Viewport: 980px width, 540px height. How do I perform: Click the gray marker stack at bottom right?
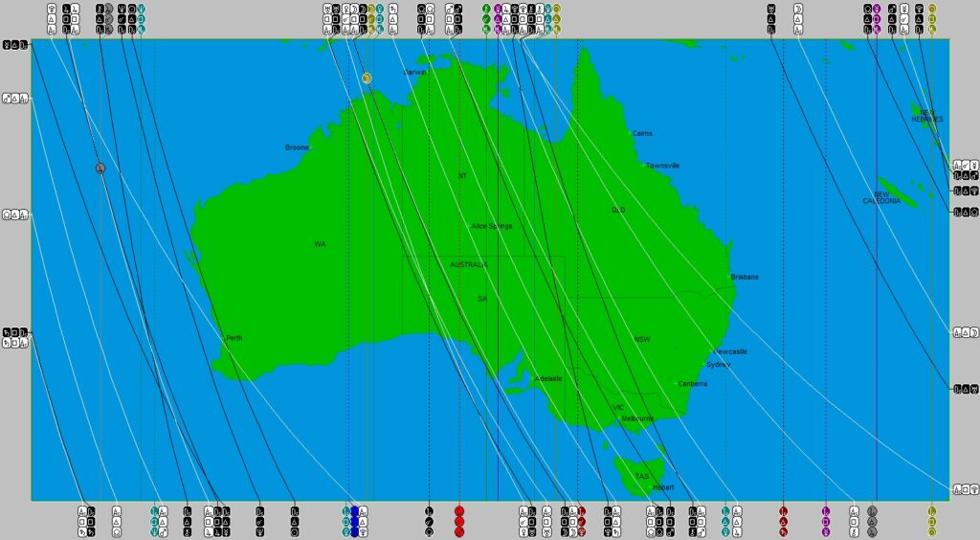(x=872, y=521)
